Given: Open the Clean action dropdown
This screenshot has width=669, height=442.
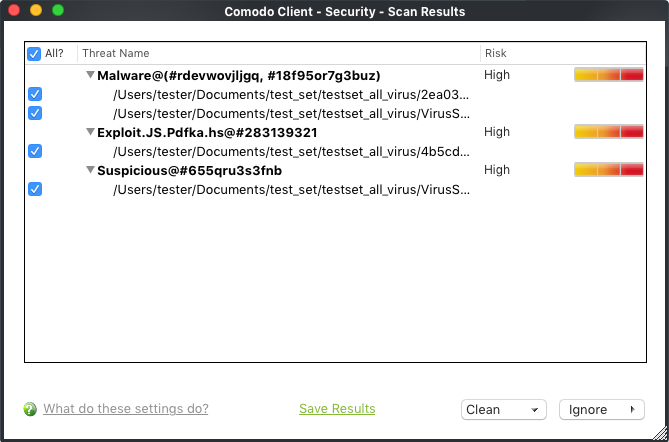Looking at the screenshot, I should [504, 410].
